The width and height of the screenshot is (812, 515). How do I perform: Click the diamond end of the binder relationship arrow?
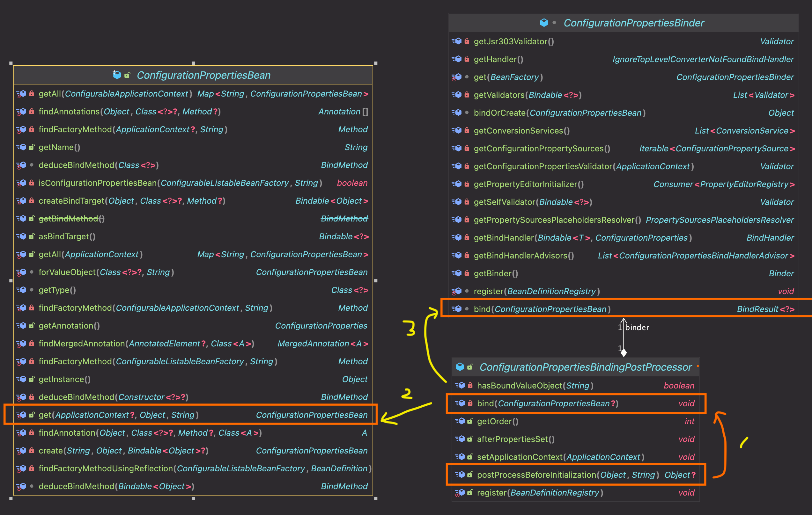pyautogui.click(x=624, y=352)
